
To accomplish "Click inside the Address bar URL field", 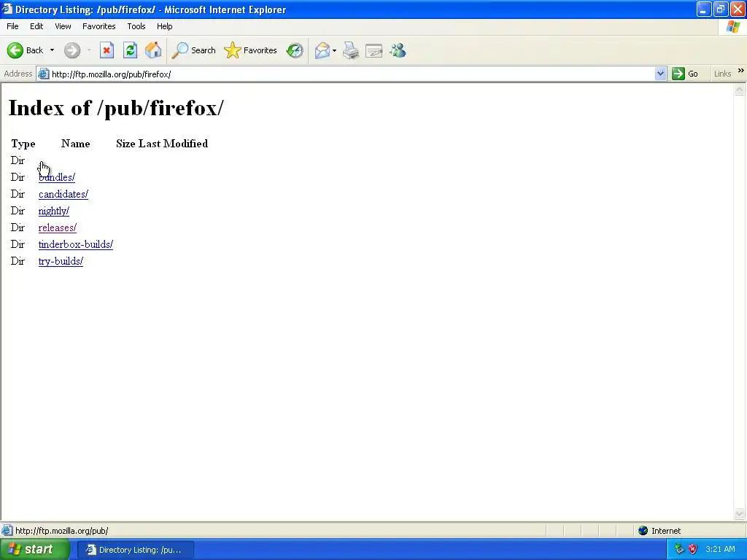I will pyautogui.click(x=352, y=74).
